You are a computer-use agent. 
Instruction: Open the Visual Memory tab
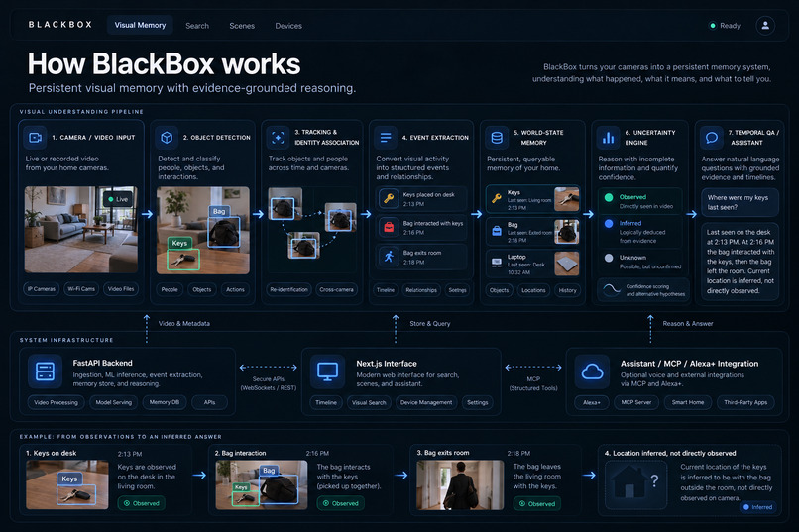140,25
